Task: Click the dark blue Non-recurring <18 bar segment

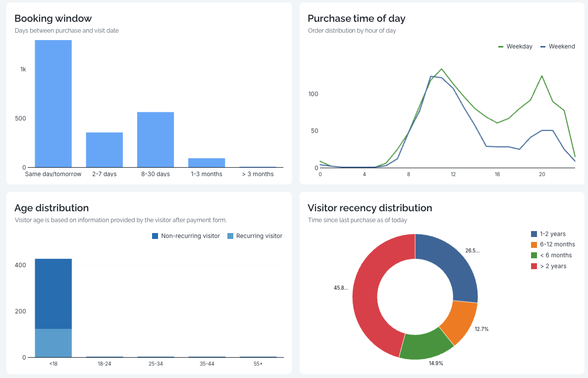Action: click(53, 293)
